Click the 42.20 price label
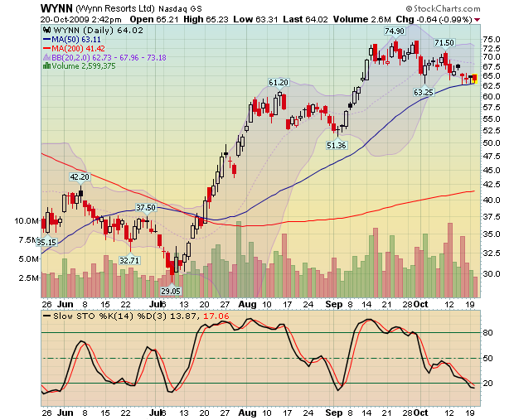 click(80, 177)
